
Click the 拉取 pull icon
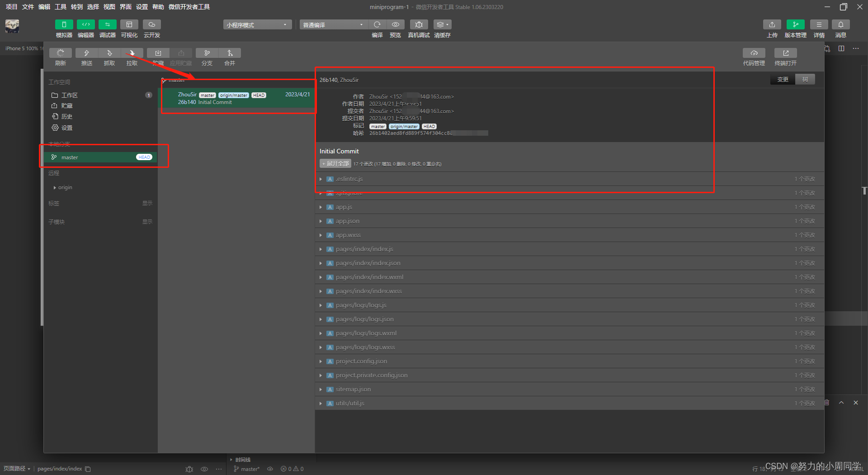click(x=132, y=53)
